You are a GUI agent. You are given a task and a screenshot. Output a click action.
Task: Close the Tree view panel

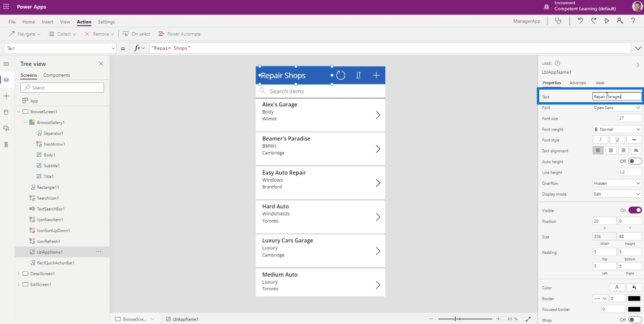tap(101, 64)
